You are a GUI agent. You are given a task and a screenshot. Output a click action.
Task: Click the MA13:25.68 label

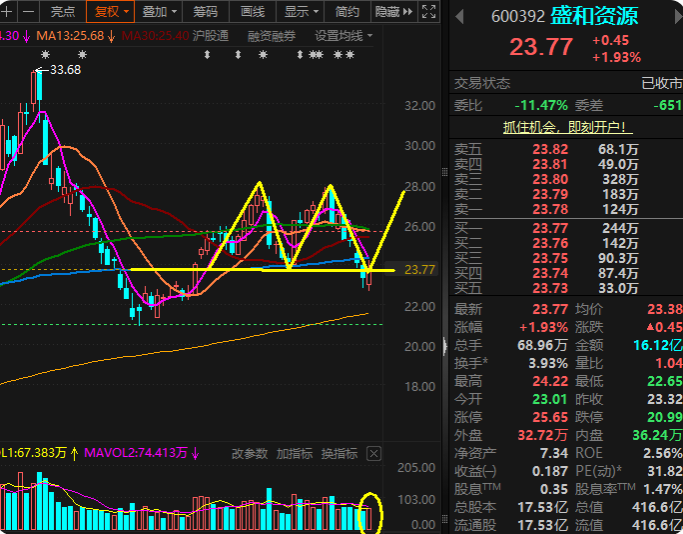point(70,36)
